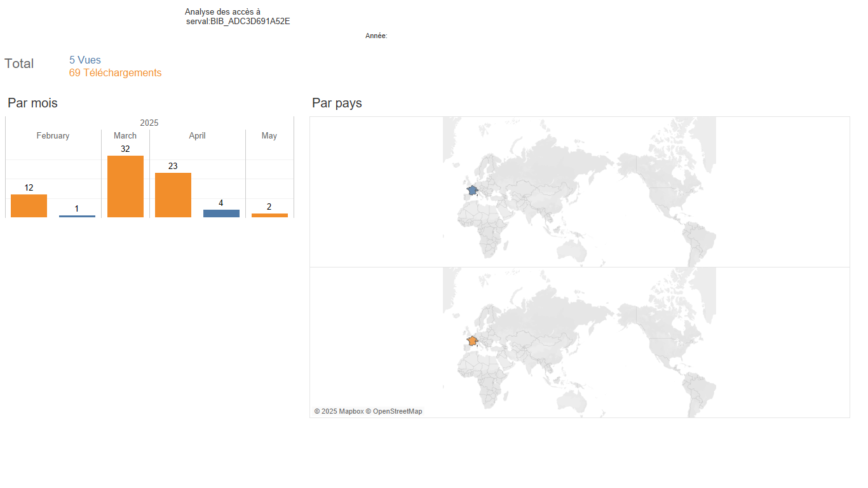Click the February downloads bar labeled 12
This screenshot has width=868, height=488.
(29, 206)
